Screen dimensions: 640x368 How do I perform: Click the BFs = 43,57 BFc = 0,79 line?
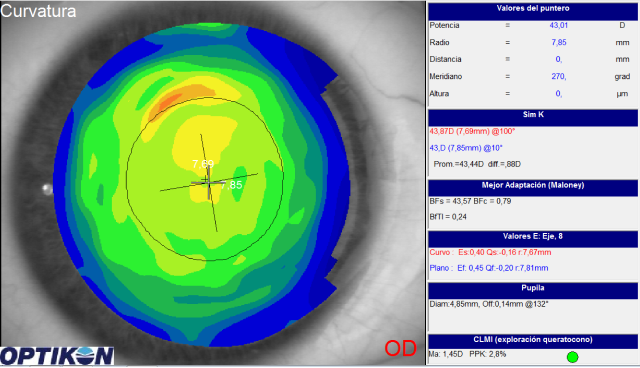click(x=470, y=201)
